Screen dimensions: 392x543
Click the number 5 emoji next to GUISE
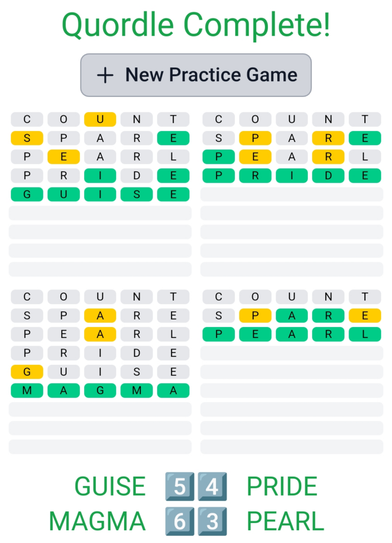pos(179,486)
